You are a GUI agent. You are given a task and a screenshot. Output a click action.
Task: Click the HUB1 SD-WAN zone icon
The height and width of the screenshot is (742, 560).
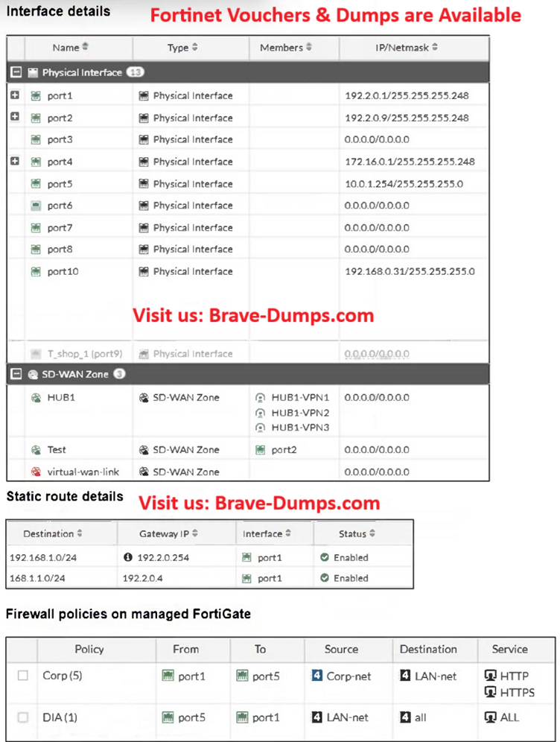click(x=36, y=398)
